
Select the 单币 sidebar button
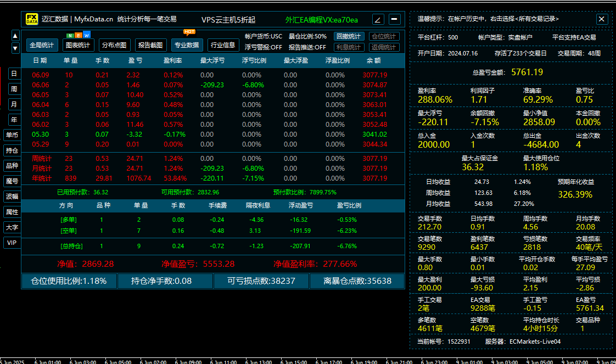click(x=12, y=135)
